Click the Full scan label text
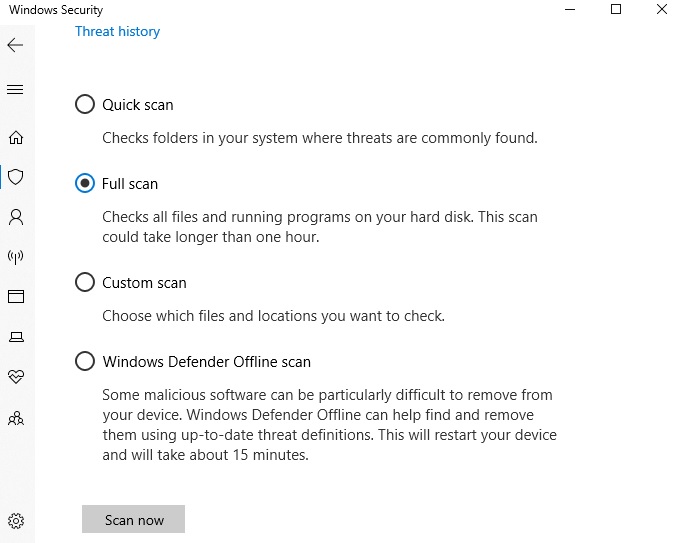This screenshot has height=543, width=678. coord(130,184)
